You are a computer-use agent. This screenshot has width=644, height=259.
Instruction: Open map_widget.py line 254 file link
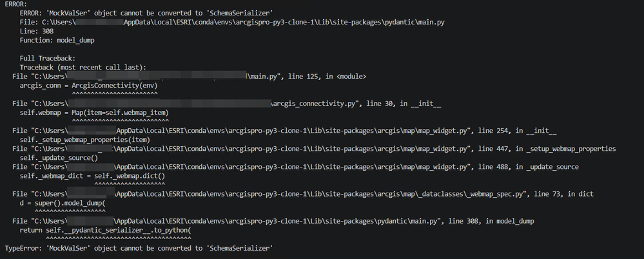[285, 131]
